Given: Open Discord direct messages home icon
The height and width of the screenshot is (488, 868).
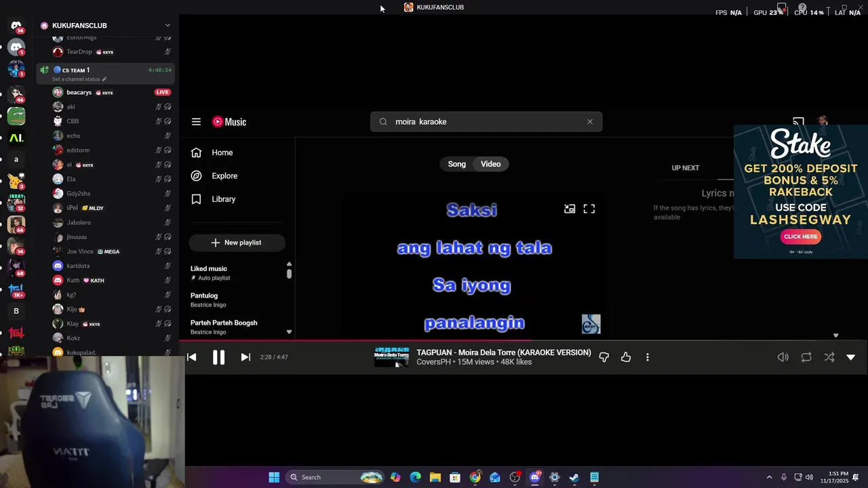Looking at the screenshot, I should click(x=16, y=26).
